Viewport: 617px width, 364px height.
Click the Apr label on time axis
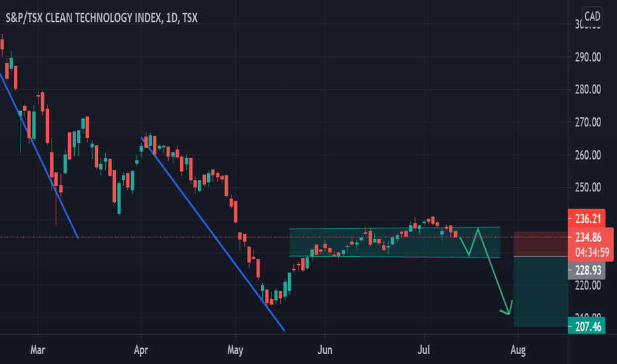click(x=141, y=350)
